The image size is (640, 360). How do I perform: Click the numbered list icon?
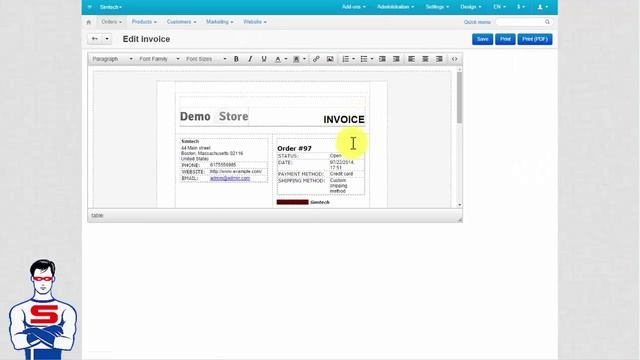click(x=345, y=59)
